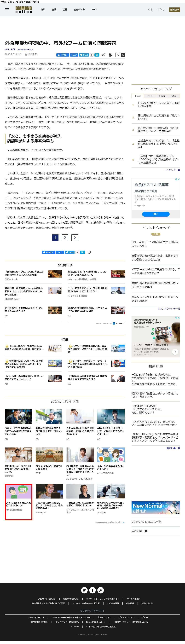Screen dimensions: 185x644
Task: Switch to the larger dark A font size
Action: (x=123, y=55)
